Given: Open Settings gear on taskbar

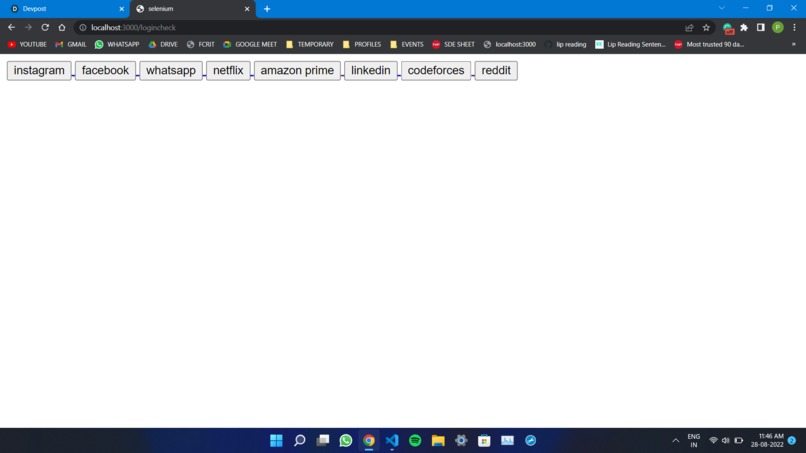Looking at the screenshot, I should click(x=461, y=441).
